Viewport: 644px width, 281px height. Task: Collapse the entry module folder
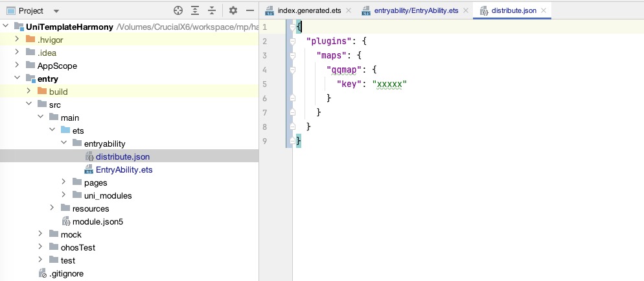click(17, 79)
